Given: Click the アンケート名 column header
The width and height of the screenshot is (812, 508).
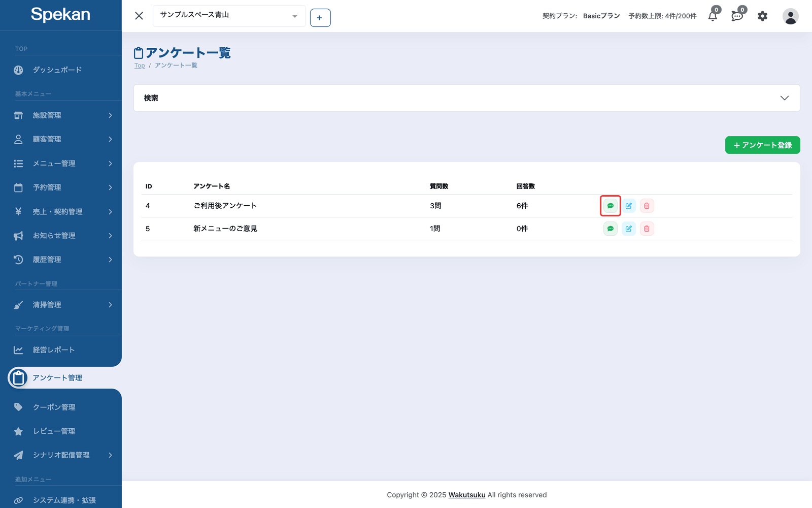Looking at the screenshot, I should [212, 186].
